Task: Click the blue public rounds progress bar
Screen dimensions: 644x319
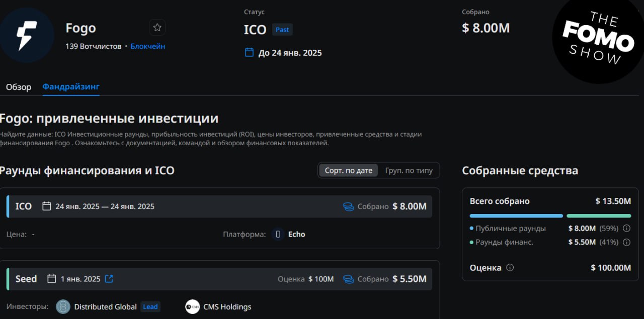Action: tap(516, 216)
